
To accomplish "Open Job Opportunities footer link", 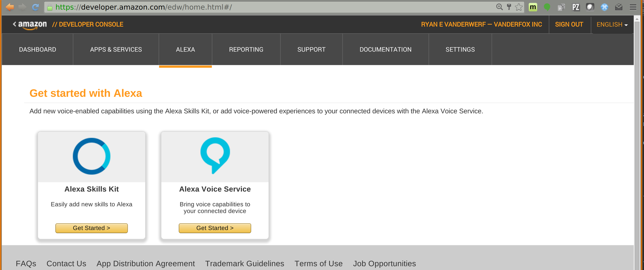I will (x=385, y=264).
